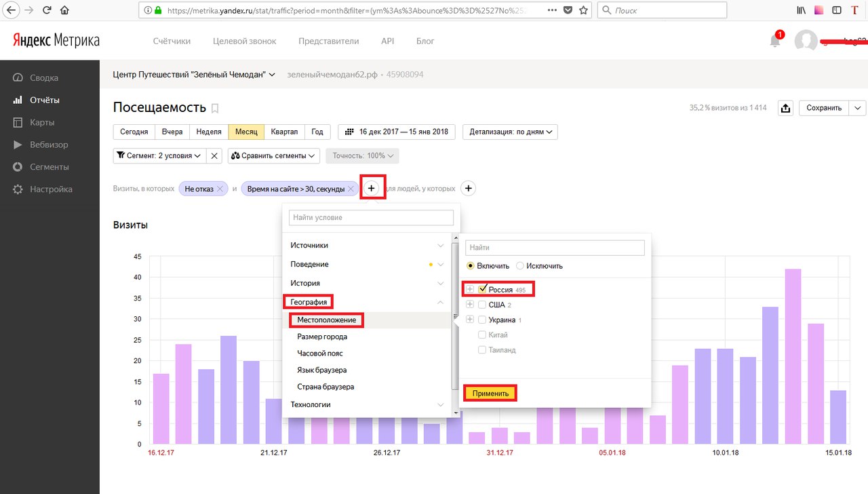This screenshot has width=868, height=494.
Task: Switch period to Сегодня
Action: point(134,132)
